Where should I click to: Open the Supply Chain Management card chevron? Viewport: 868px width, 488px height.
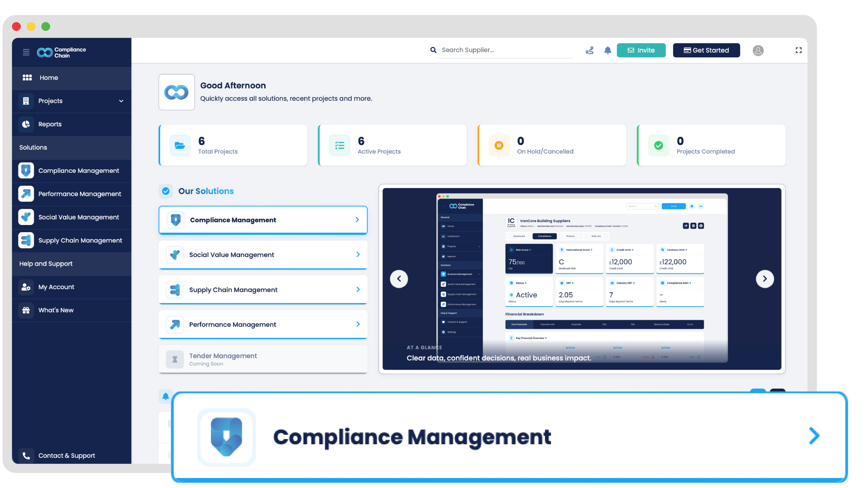click(x=358, y=289)
